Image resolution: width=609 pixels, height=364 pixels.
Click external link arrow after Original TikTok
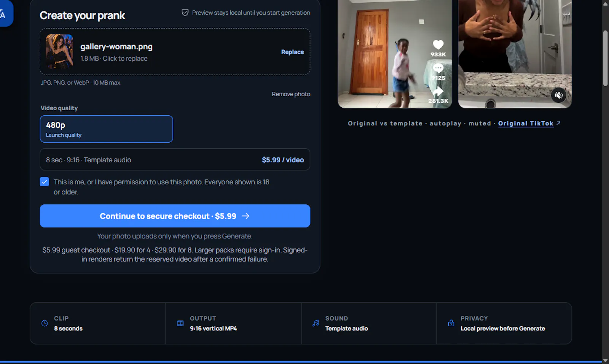(x=558, y=123)
